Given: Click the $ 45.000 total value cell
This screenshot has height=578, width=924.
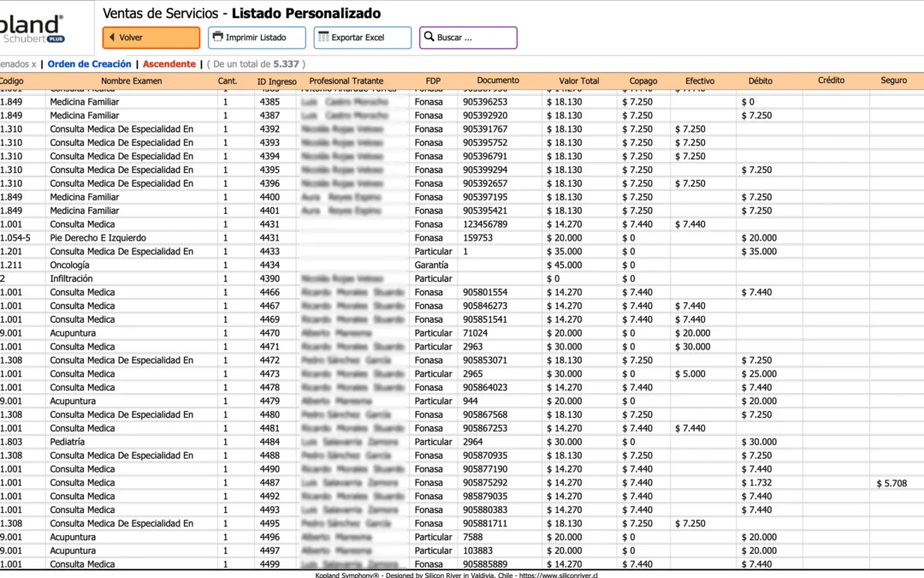Looking at the screenshot, I should coord(564,265).
